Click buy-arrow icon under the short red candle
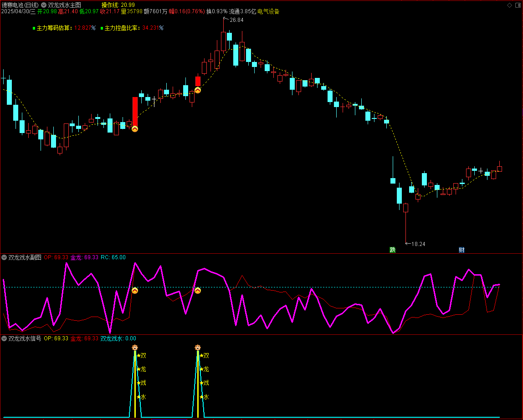The image size is (523, 420). 198,90
